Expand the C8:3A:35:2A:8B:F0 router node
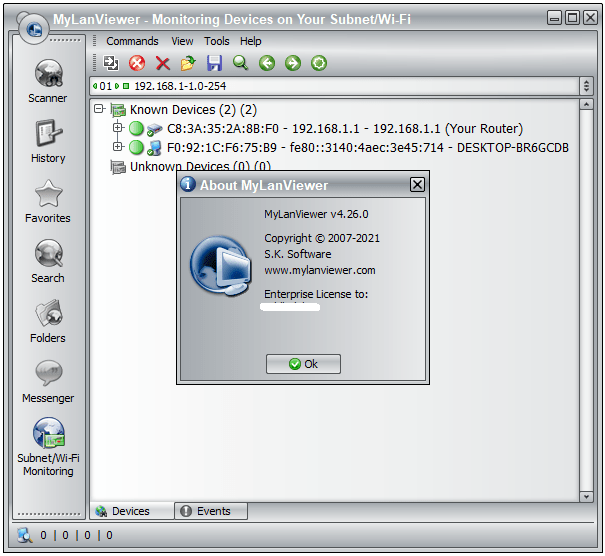605x556 pixels. point(118,127)
